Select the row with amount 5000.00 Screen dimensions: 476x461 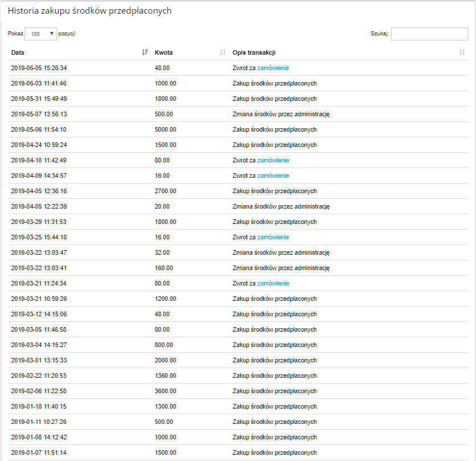238,129
